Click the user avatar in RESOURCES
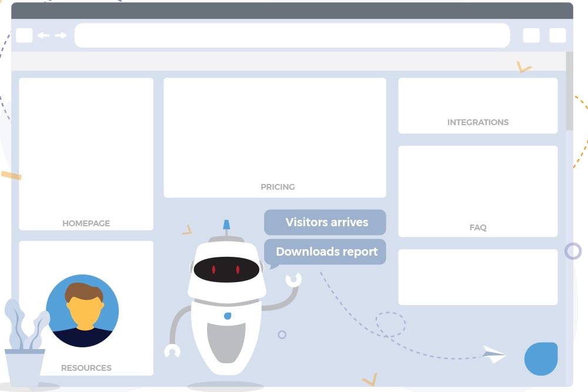 82,311
